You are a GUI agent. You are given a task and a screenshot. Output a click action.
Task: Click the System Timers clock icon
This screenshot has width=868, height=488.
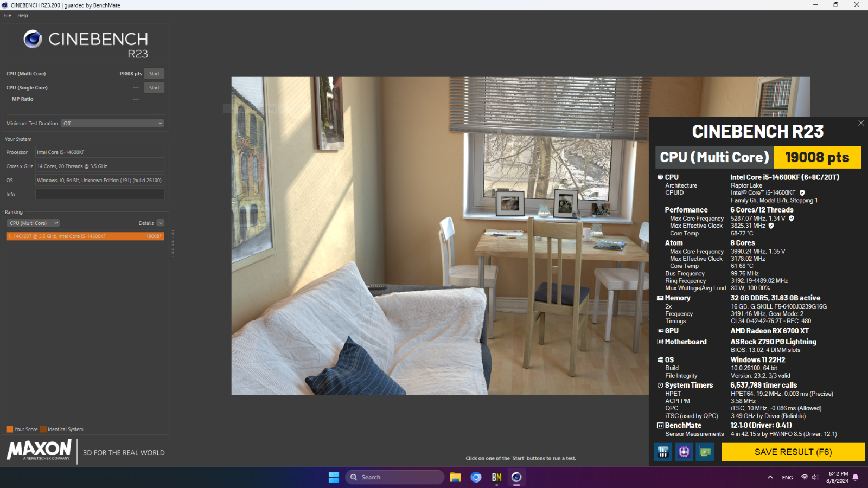tap(660, 386)
